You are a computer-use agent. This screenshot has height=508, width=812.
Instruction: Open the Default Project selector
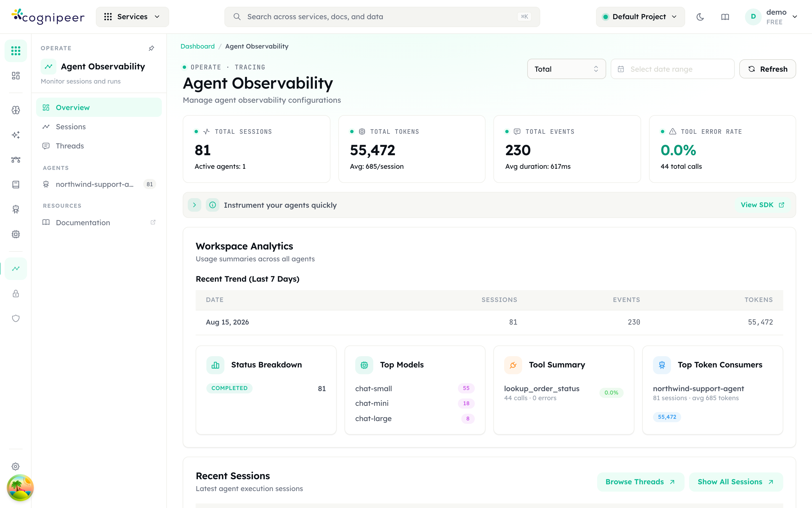click(640, 17)
